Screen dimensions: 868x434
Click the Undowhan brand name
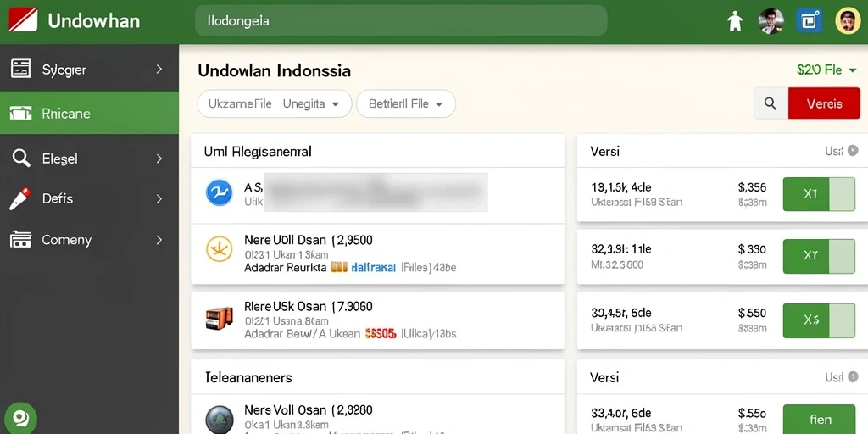pos(93,21)
